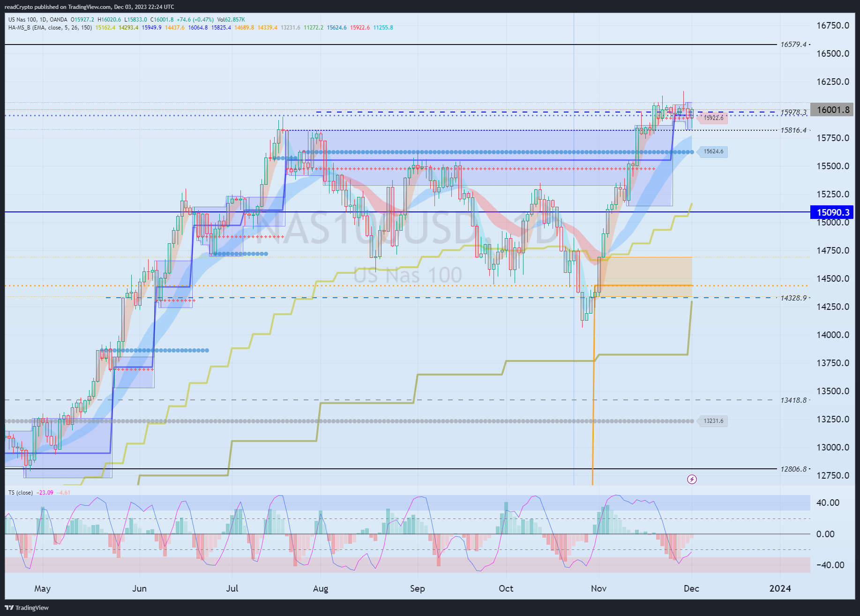Click the 15816.4 dotted line label
The height and width of the screenshot is (616, 860).
793,130
